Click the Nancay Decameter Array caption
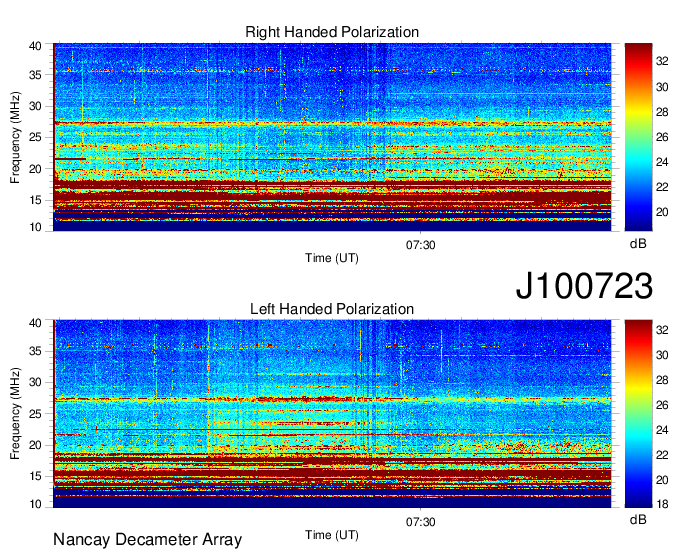Viewport: 680px width, 552px height. [147, 540]
